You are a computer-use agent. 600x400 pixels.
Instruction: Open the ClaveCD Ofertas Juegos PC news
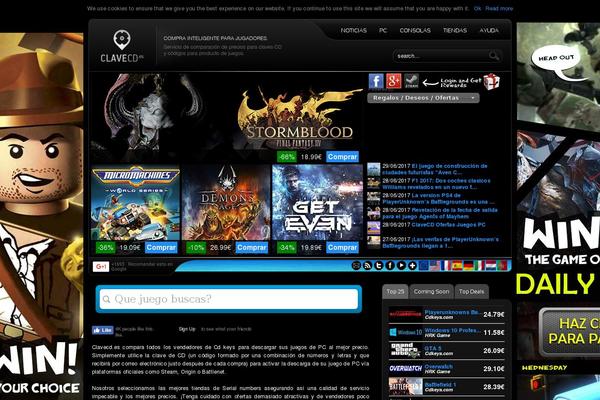tap(434, 225)
